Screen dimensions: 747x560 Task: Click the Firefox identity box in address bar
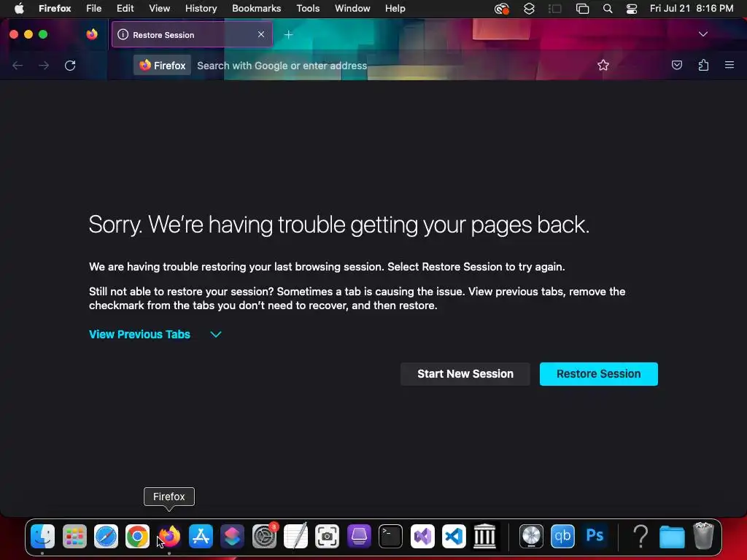[163, 65]
